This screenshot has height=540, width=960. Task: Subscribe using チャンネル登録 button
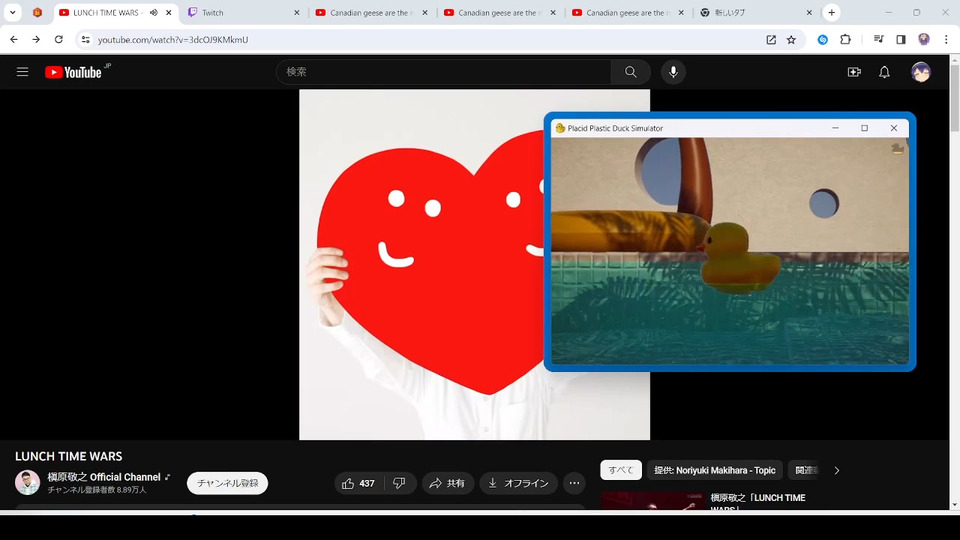pos(227,483)
